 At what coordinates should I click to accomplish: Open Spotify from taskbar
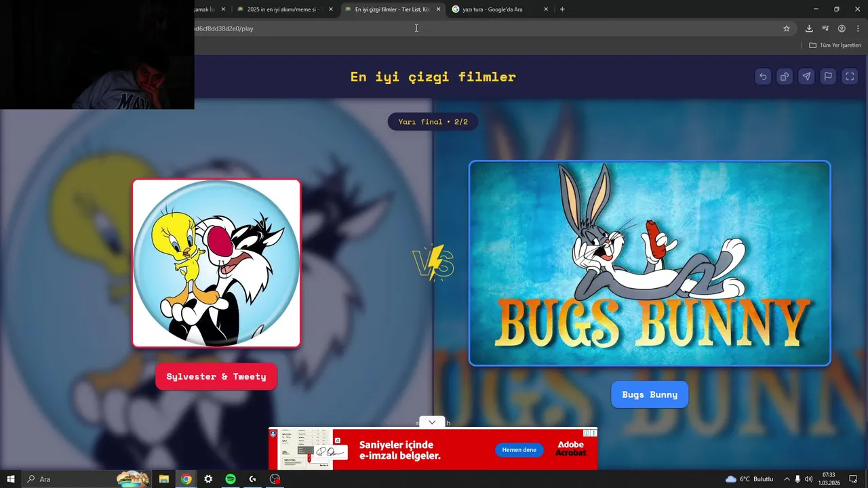tap(231, 479)
